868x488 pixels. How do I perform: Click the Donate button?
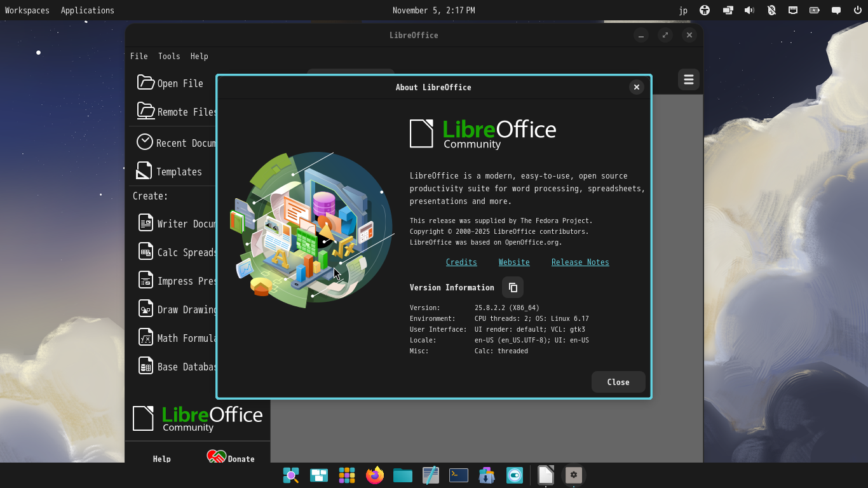231,457
